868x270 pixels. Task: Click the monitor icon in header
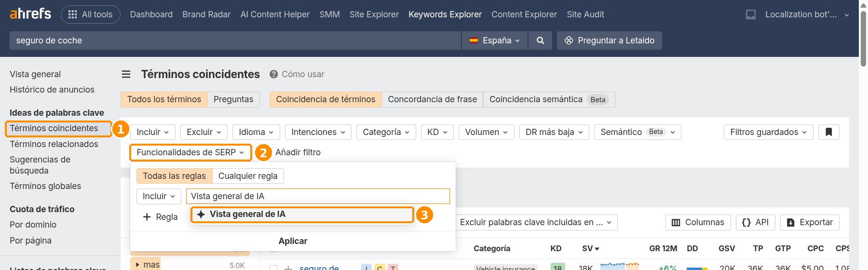tap(751, 14)
